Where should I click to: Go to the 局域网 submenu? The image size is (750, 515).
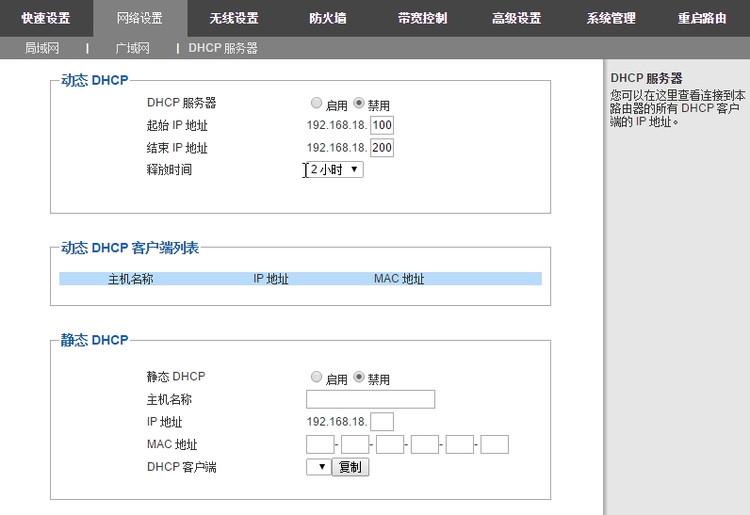point(42,48)
